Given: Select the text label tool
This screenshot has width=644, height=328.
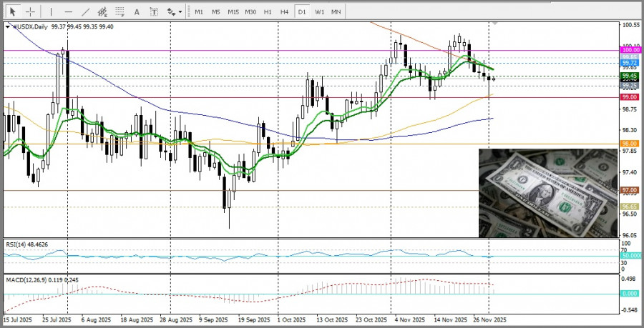Looking at the screenshot, I should tap(153, 12).
